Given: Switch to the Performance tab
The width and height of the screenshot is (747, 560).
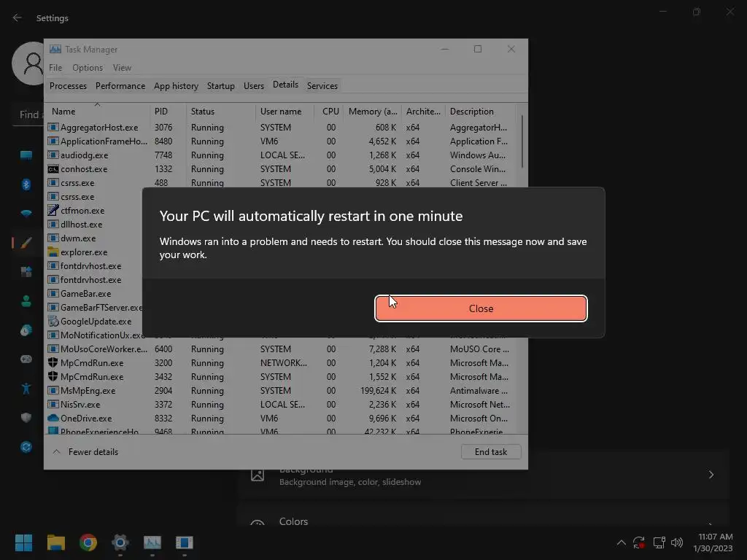Looking at the screenshot, I should [x=120, y=86].
